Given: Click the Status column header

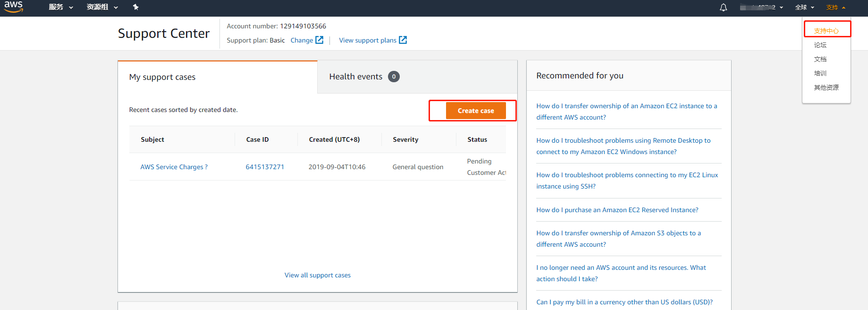Looking at the screenshot, I should (x=477, y=139).
